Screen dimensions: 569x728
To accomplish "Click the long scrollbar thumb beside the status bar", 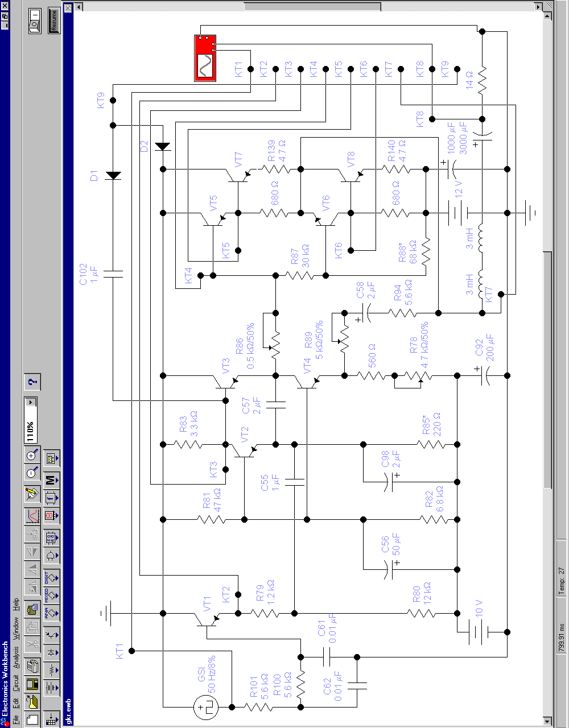I will 548,370.
